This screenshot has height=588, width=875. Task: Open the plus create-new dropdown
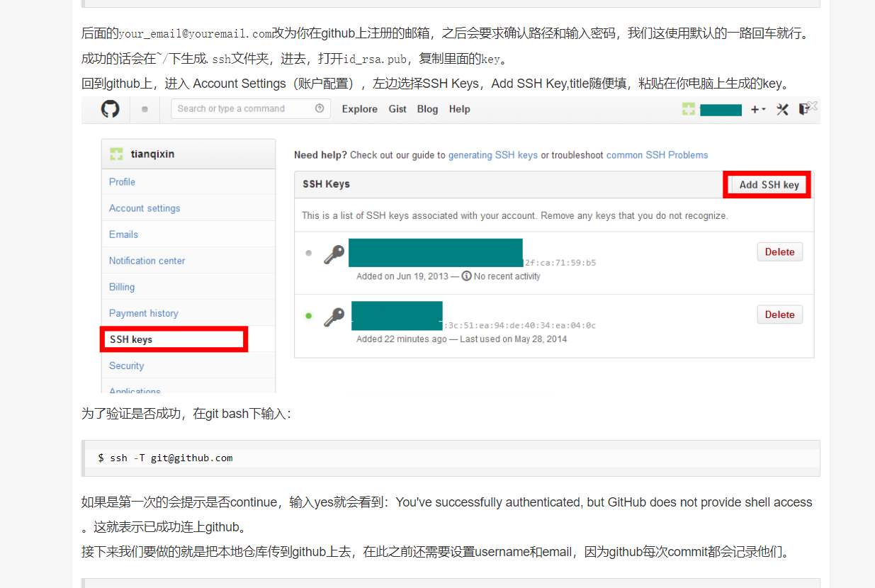[x=758, y=109]
